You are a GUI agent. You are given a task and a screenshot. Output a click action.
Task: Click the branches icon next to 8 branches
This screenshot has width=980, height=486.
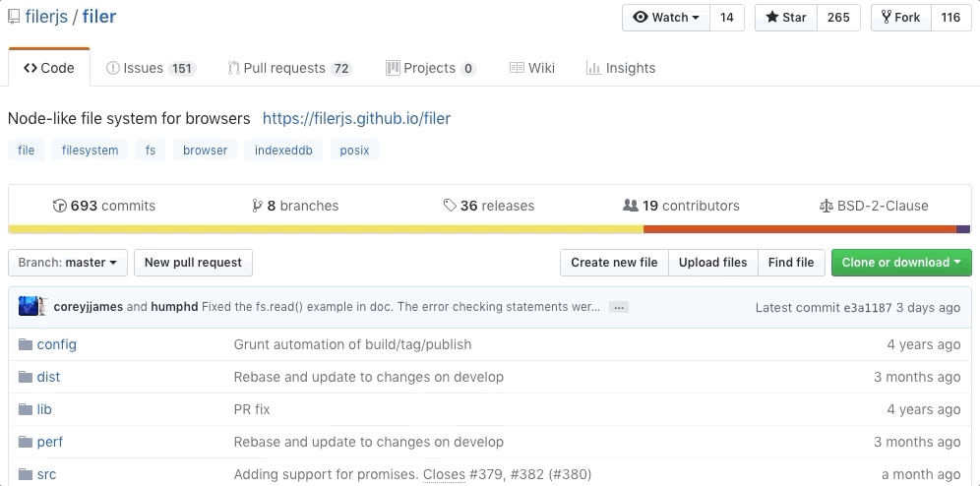click(257, 206)
